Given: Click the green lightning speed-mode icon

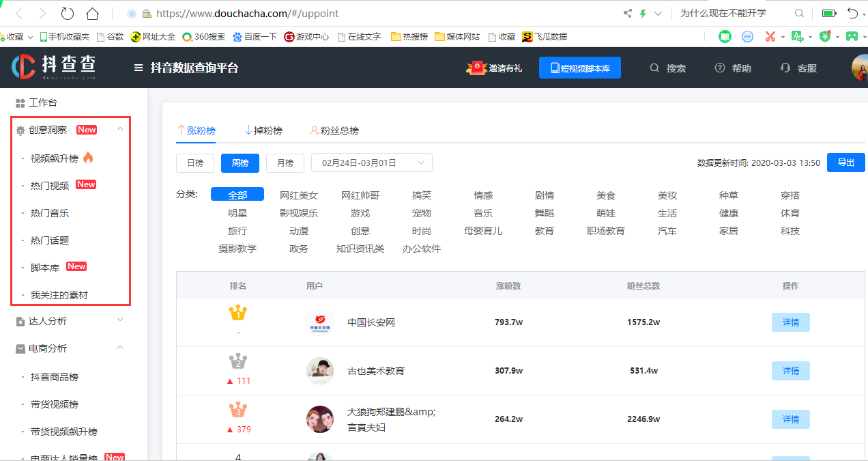Looking at the screenshot, I should coord(643,14).
